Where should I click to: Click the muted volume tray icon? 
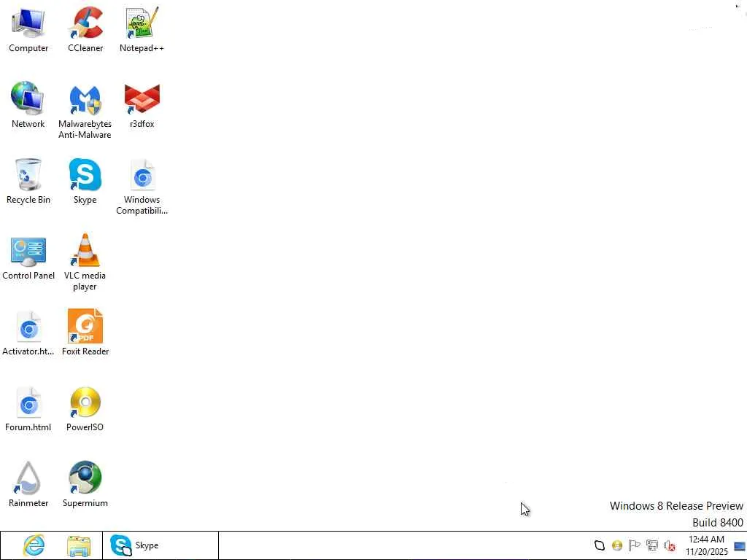tap(670, 545)
